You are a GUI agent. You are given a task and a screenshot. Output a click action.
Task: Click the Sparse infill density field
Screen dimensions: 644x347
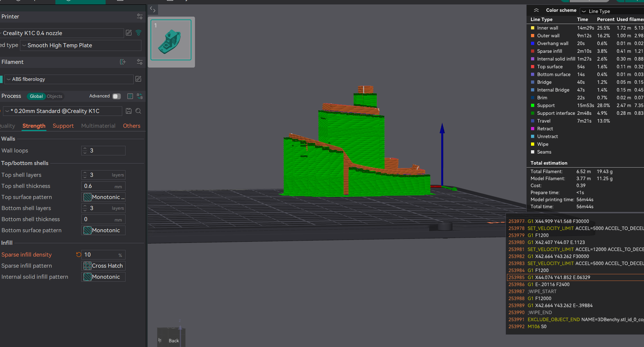click(x=103, y=255)
